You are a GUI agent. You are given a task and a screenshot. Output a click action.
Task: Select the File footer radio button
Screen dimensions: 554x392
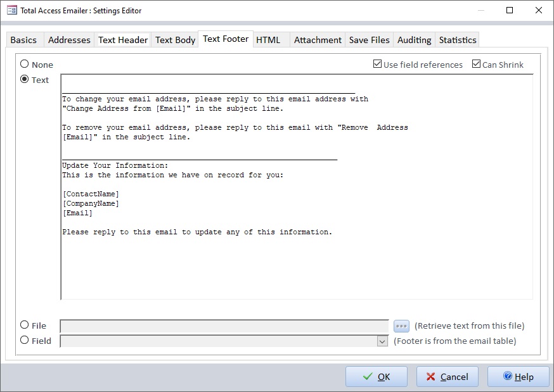pyautogui.click(x=24, y=325)
